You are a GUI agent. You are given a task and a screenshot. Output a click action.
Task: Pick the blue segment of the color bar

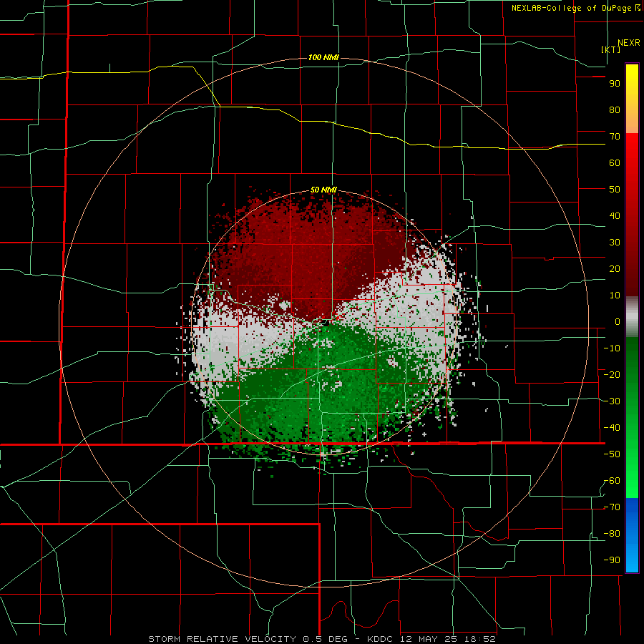[x=632, y=535]
